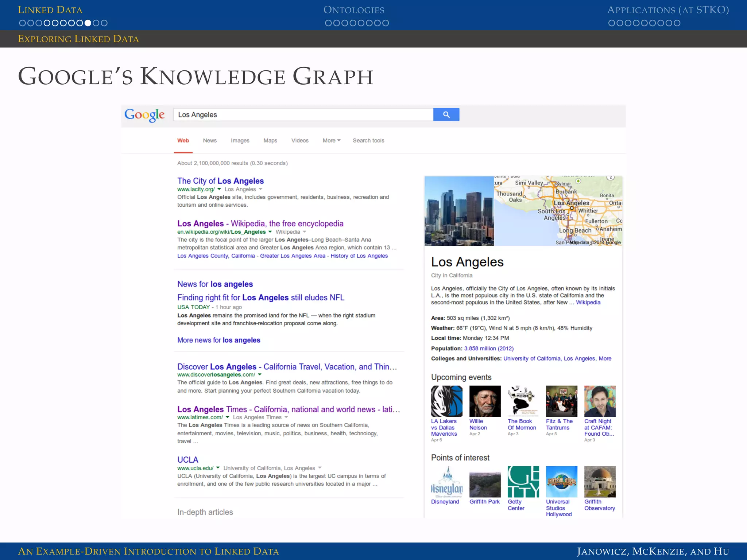
Task: Open the Griffith Park link
Action: (484, 502)
